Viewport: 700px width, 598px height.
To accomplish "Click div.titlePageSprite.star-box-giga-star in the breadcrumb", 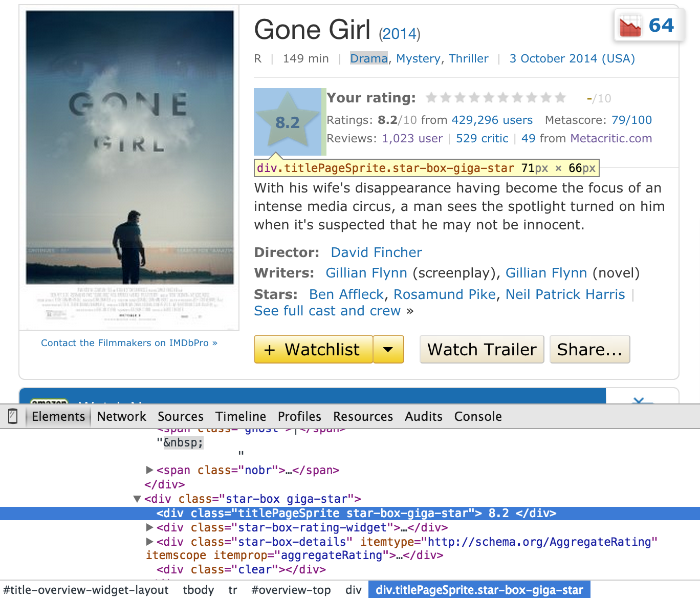I will click(x=479, y=590).
